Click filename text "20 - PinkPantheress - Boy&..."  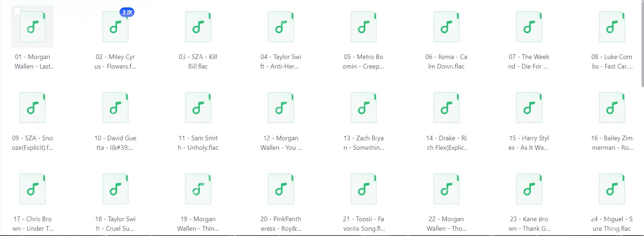click(x=281, y=224)
